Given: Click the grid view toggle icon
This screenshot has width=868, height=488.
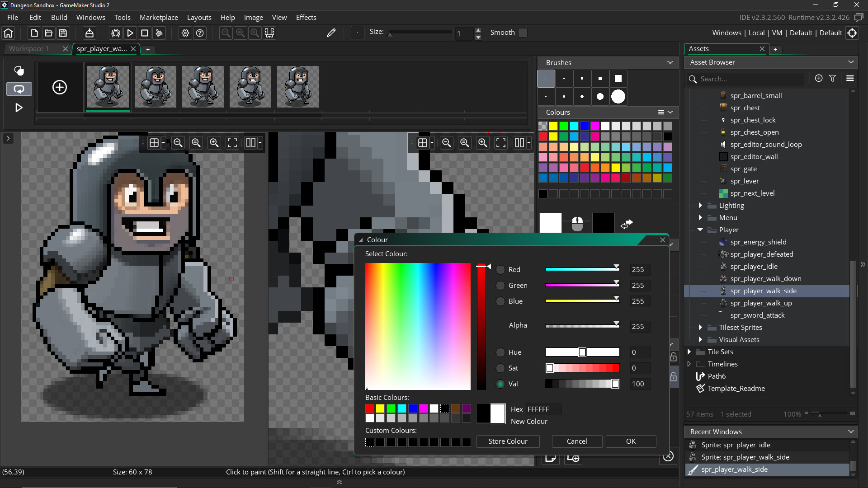Looking at the screenshot, I should pyautogui.click(x=155, y=142).
